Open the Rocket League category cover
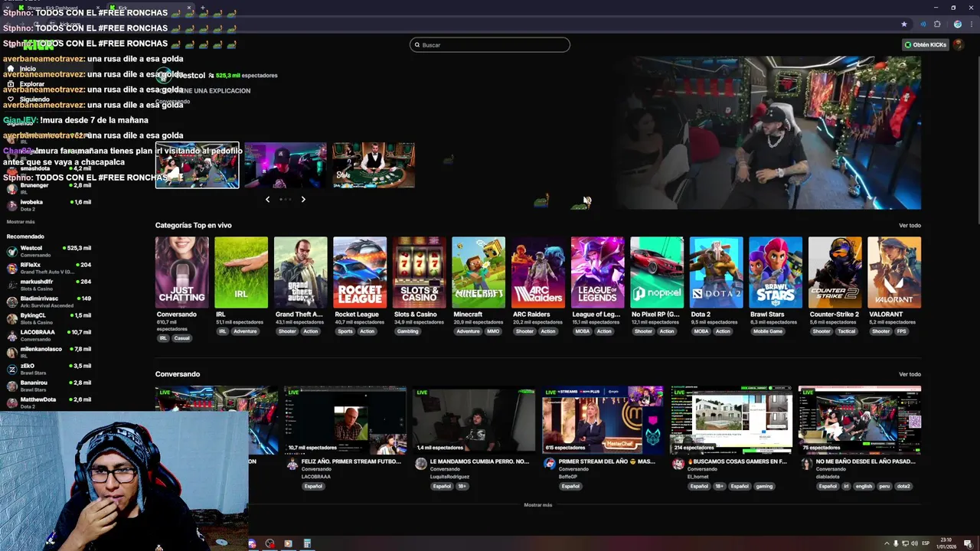Viewport: 980px width, 551px height. tap(360, 272)
